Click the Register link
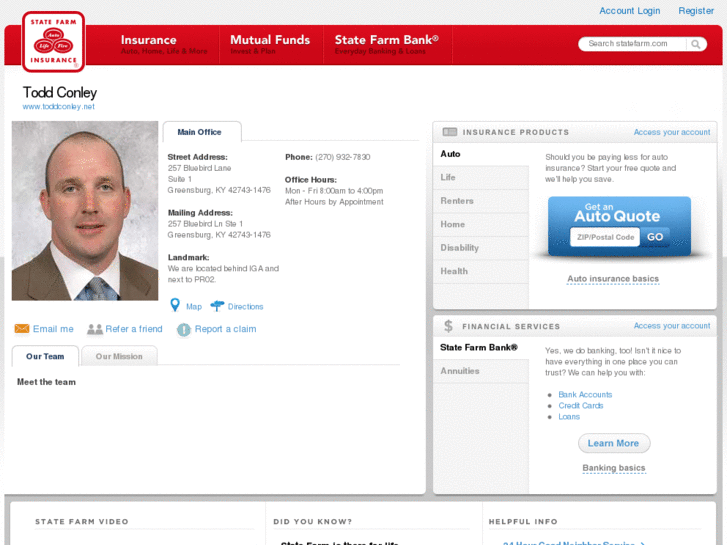 point(696,11)
